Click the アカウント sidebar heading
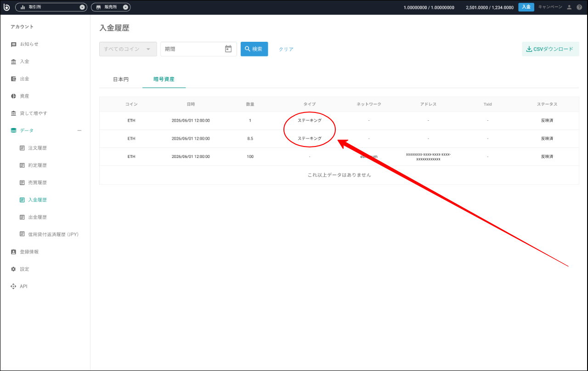This screenshot has width=588, height=371. [x=22, y=27]
